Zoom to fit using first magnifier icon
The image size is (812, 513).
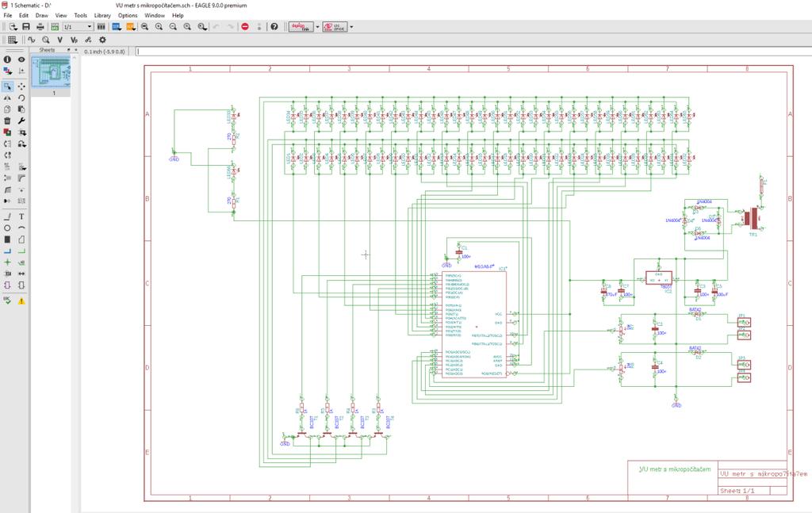click(145, 26)
